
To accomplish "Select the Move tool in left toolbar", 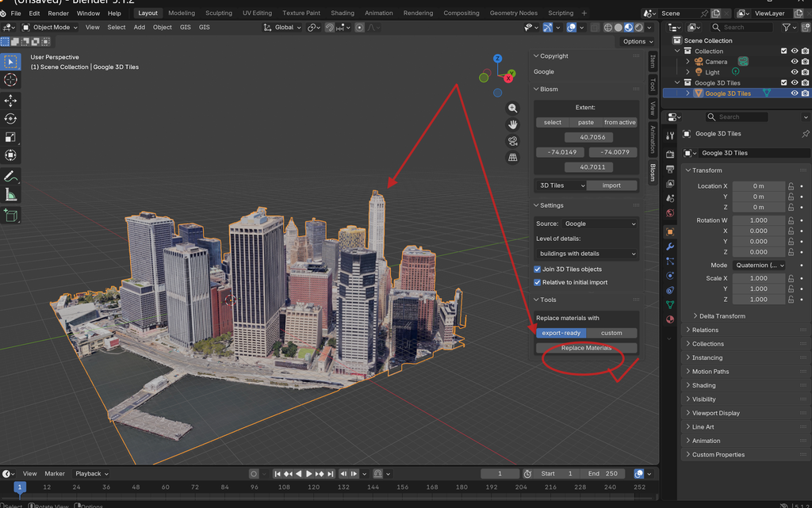I will 10,101.
